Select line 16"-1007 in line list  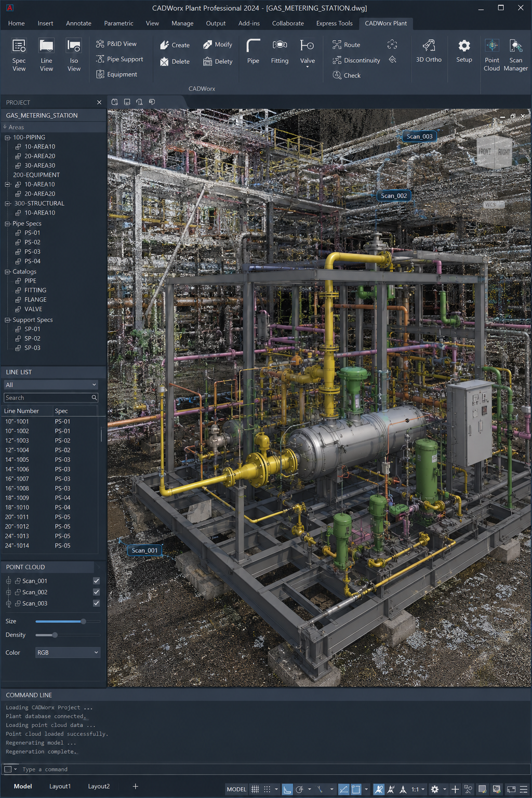point(50,479)
